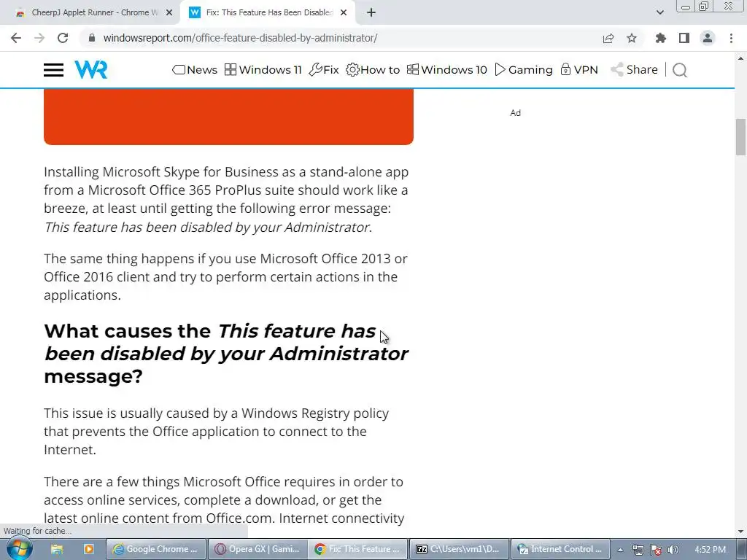Viewport: 747px width, 560px height.
Task: Close the CheerpJ Applet Runner tab
Action: [169, 13]
